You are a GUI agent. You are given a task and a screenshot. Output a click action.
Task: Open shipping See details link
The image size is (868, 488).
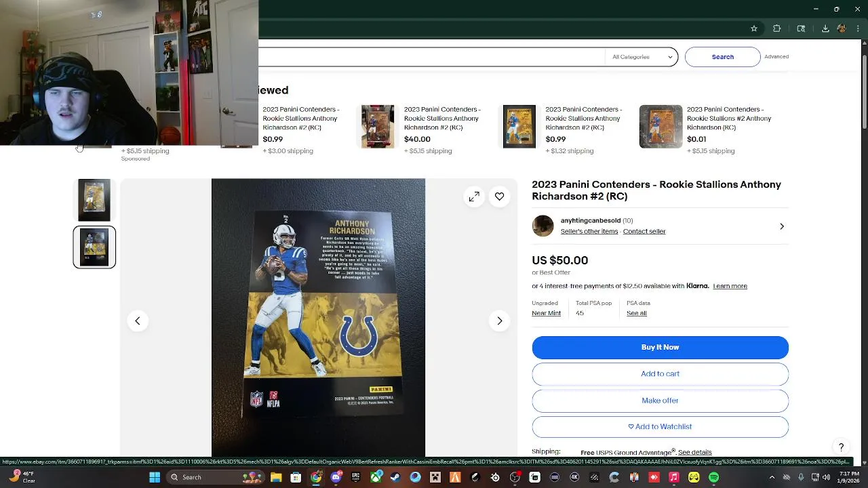point(695,452)
